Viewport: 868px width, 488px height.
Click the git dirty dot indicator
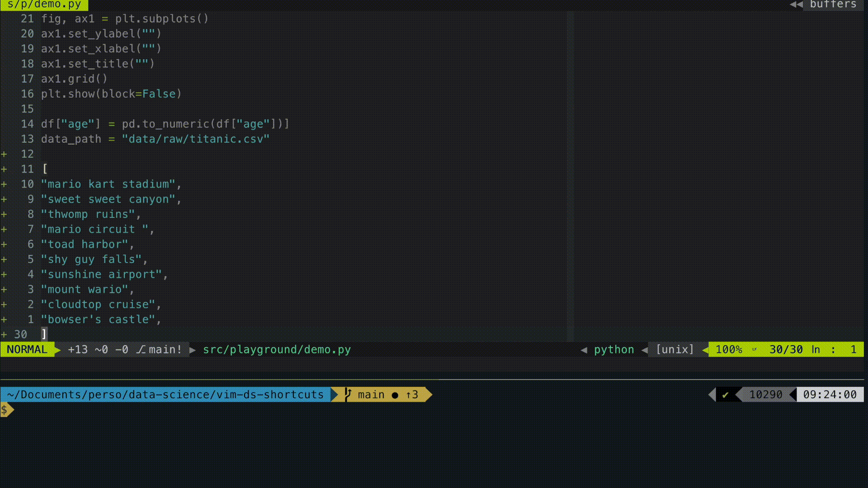click(395, 395)
